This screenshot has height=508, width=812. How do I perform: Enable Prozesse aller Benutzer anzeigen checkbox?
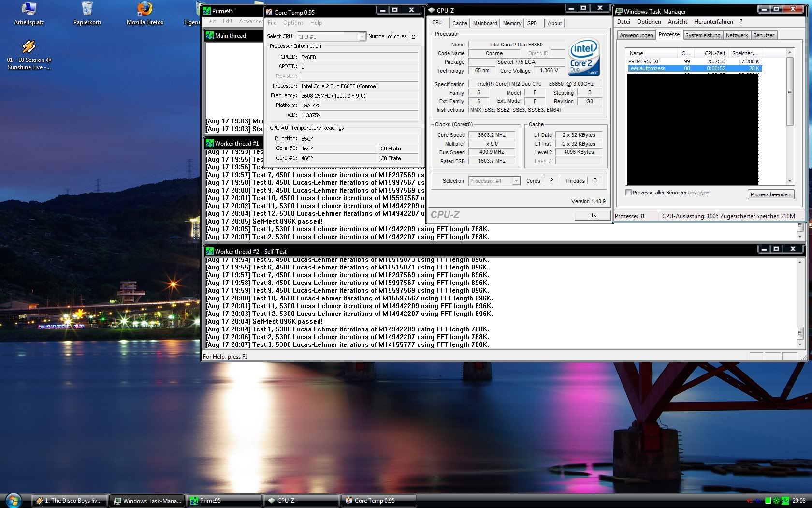(x=628, y=193)
